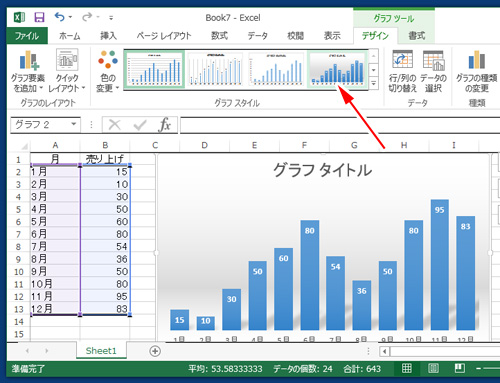Click the fx insert function icon
Screen dimensions: 500x383
(x=165, y=125)
